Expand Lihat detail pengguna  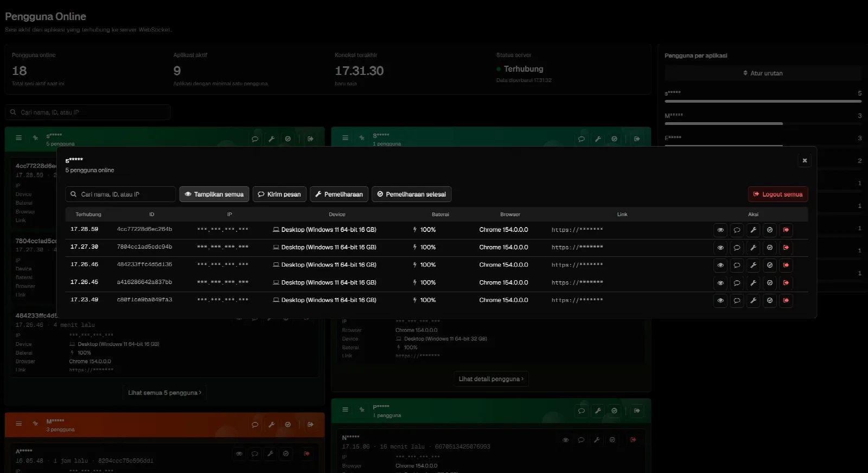tap(491, 379)
